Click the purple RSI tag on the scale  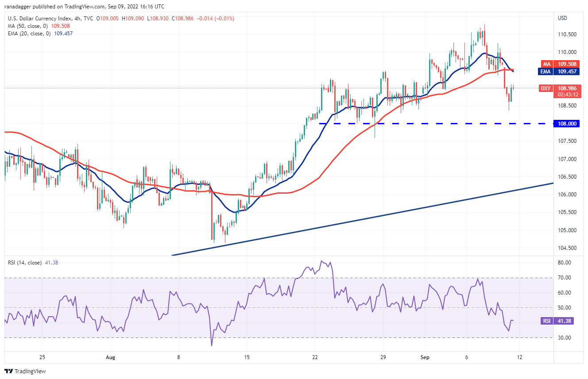(546, 321)
